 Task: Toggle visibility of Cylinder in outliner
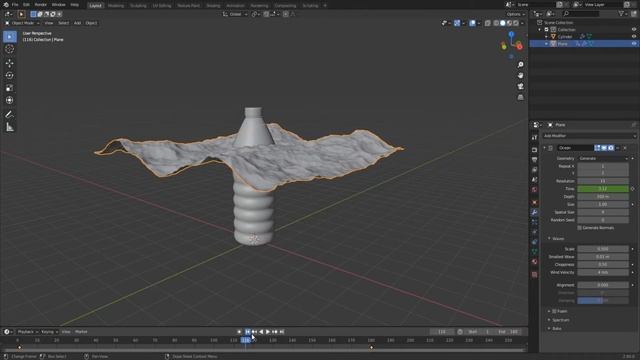point(634,36)
